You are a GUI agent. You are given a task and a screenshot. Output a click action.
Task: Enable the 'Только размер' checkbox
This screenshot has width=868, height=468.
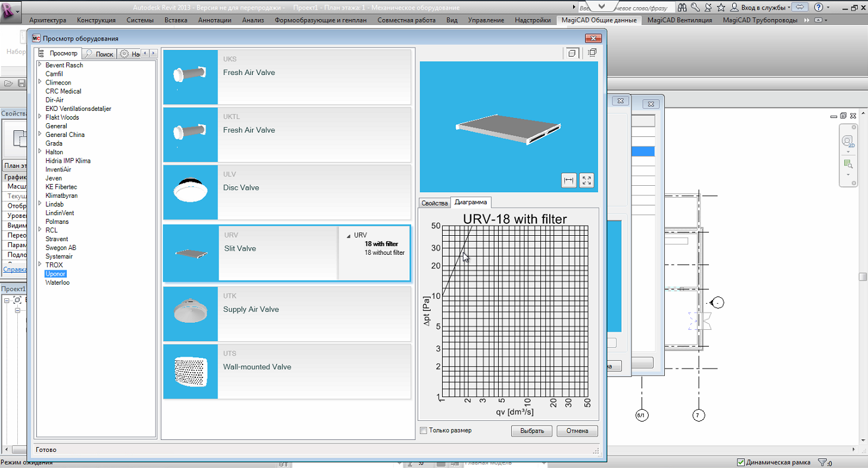(x=424, y=430)
